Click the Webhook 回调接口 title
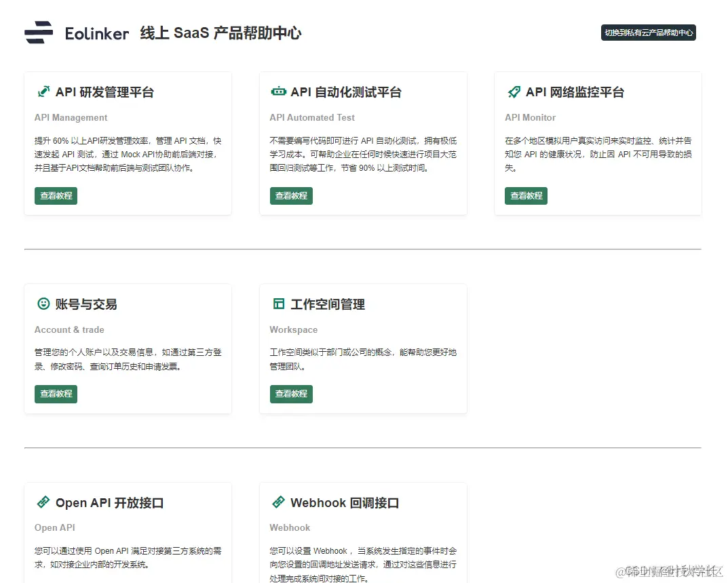Viewport: 728px width, 583px height. pos(345,503)
